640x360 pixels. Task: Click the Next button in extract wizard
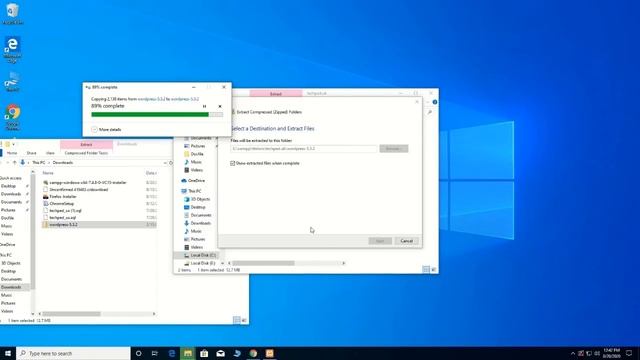click(x=380, y=241)
